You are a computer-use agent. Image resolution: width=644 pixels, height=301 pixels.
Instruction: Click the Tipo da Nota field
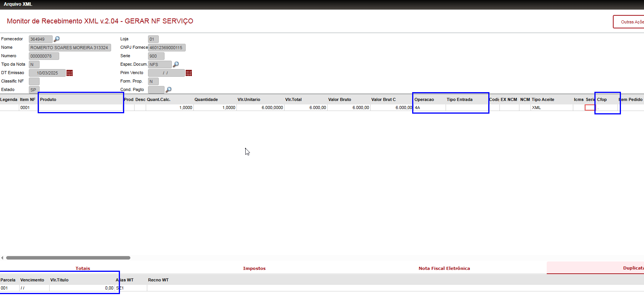coord(34,64)
